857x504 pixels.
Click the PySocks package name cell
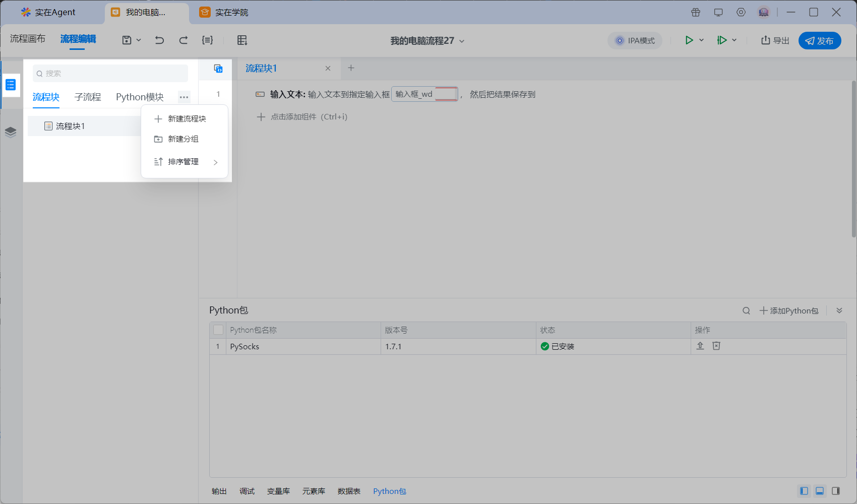(x=303, y=347)
